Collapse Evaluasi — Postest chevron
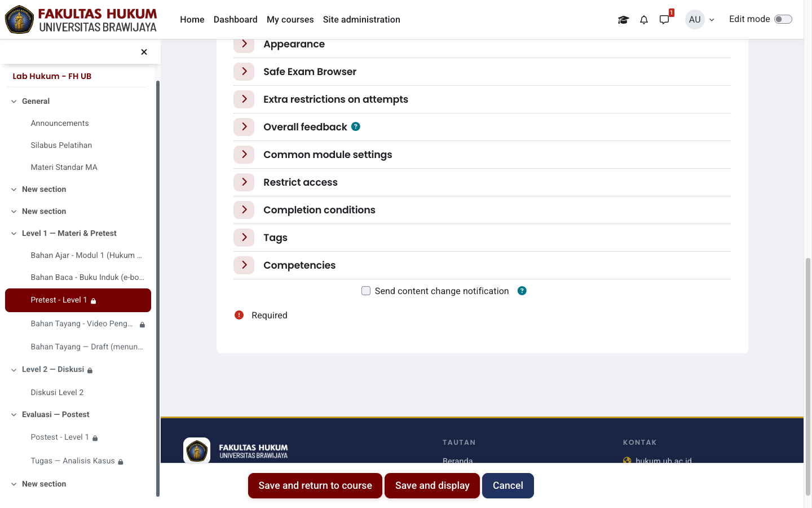 [14, 415]
